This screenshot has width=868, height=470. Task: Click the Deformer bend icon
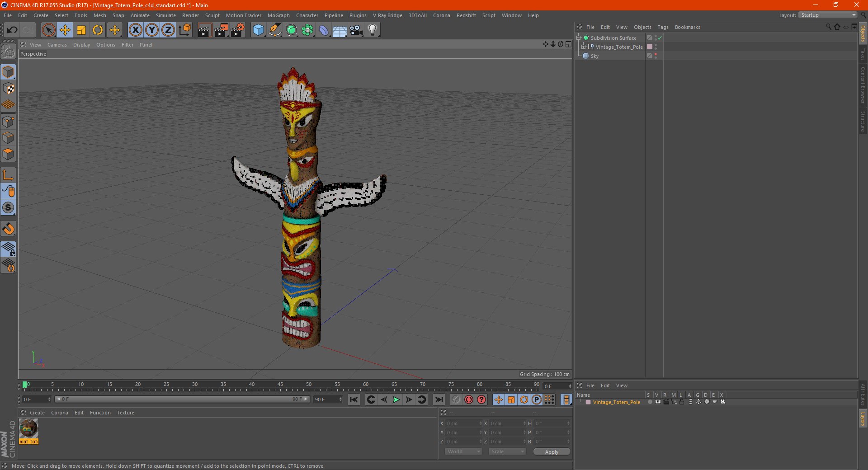pos(324,30)
